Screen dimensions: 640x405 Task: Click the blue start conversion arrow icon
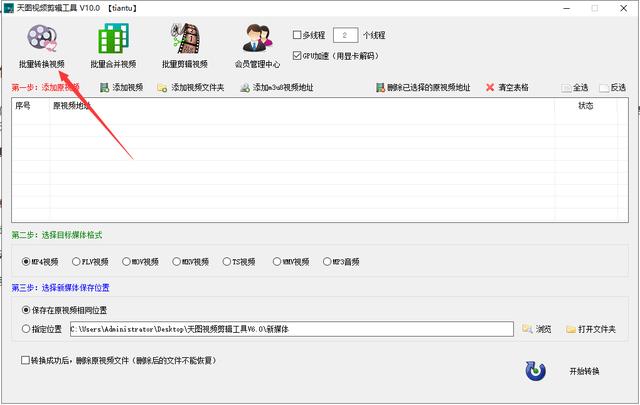click(536, 371)
